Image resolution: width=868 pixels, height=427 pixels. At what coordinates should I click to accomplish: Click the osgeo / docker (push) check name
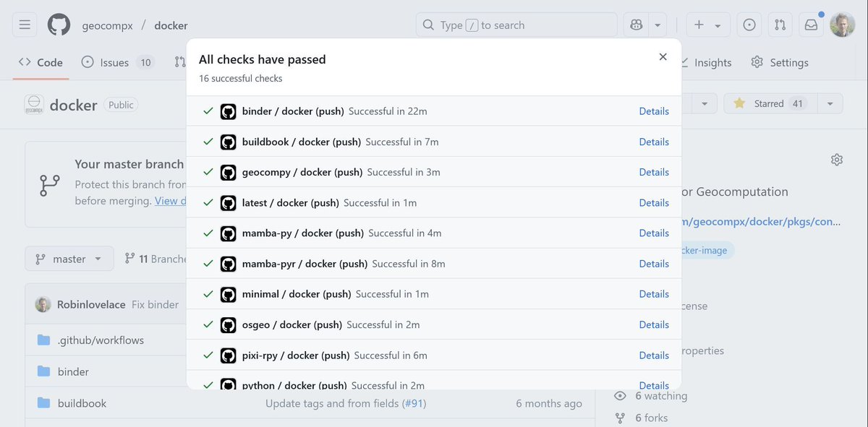[x=292, y=325]
